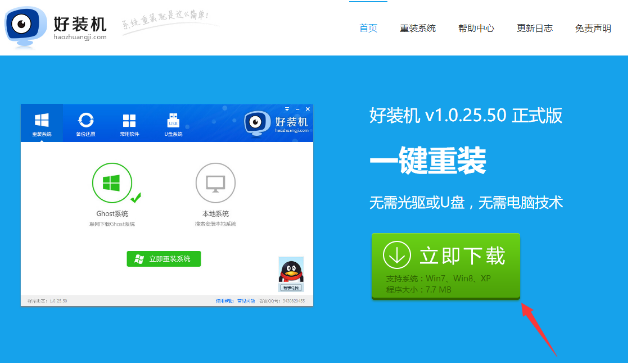Click the green 立即下载 download button
Image resolution: width=628 pixels, height=363 pixels.
(446, 266)
